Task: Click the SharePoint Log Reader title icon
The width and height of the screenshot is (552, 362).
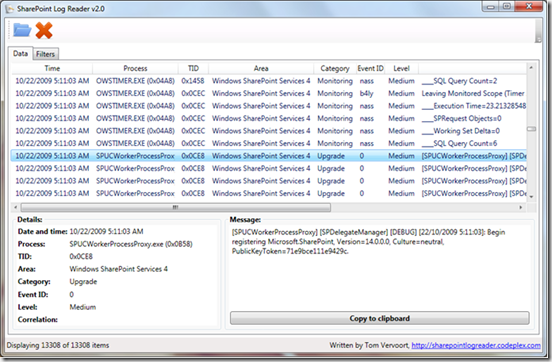Action: point(10,9)
